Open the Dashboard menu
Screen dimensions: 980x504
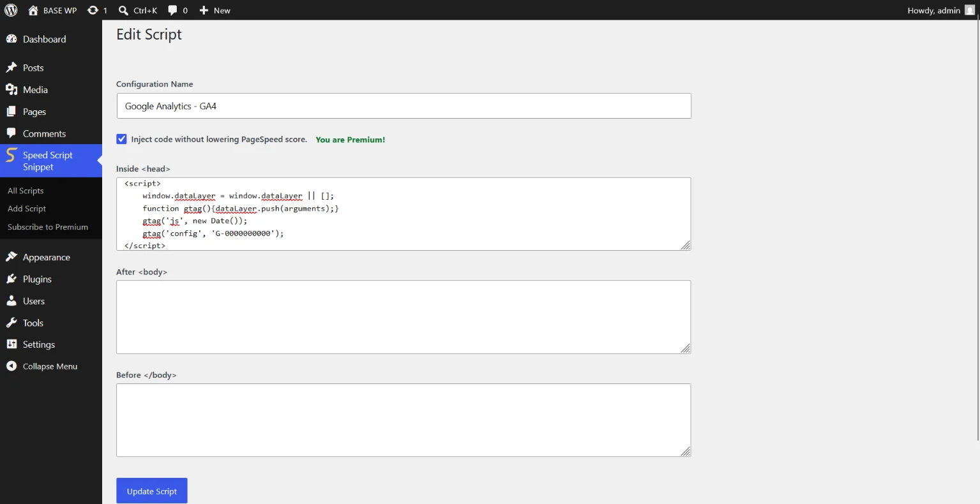click(51, 39)
